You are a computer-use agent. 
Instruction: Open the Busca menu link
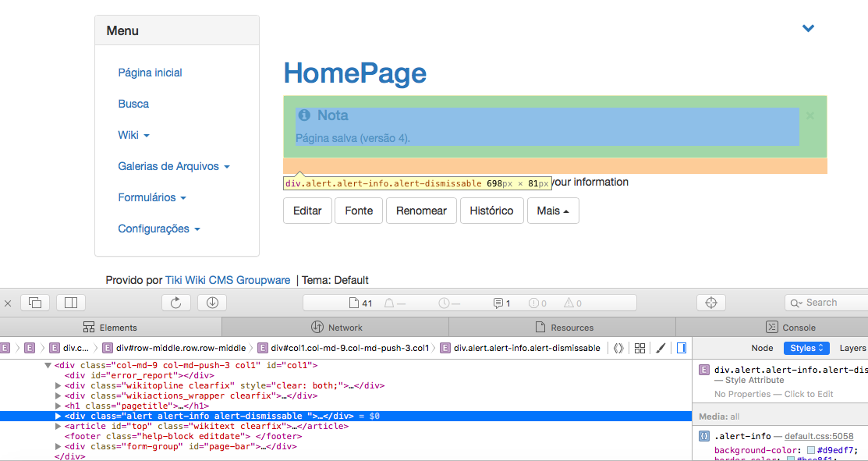click(x=133, y=104)
